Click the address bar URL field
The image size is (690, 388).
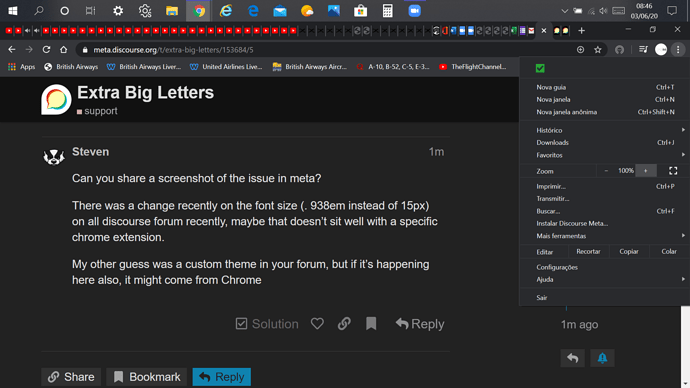tap(326, 50)
